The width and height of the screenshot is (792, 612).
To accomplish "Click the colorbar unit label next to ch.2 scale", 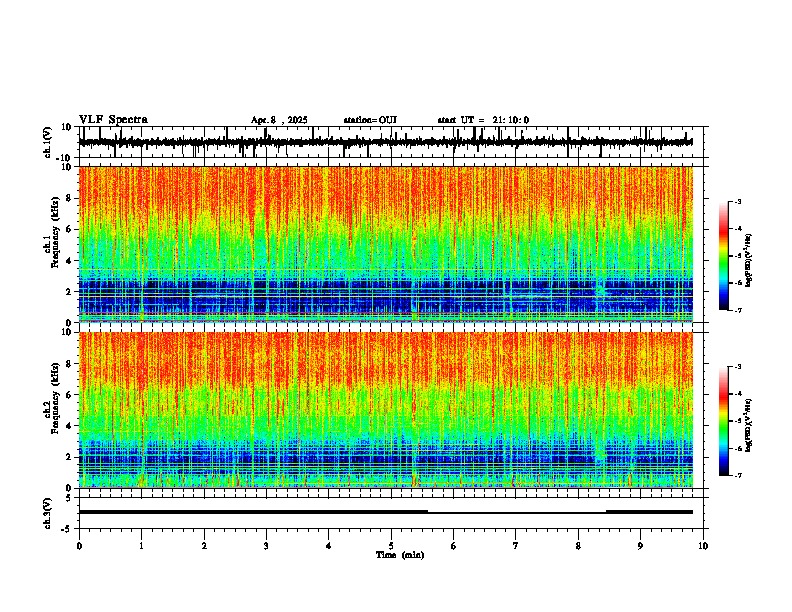I will click(x=748, y=425).
